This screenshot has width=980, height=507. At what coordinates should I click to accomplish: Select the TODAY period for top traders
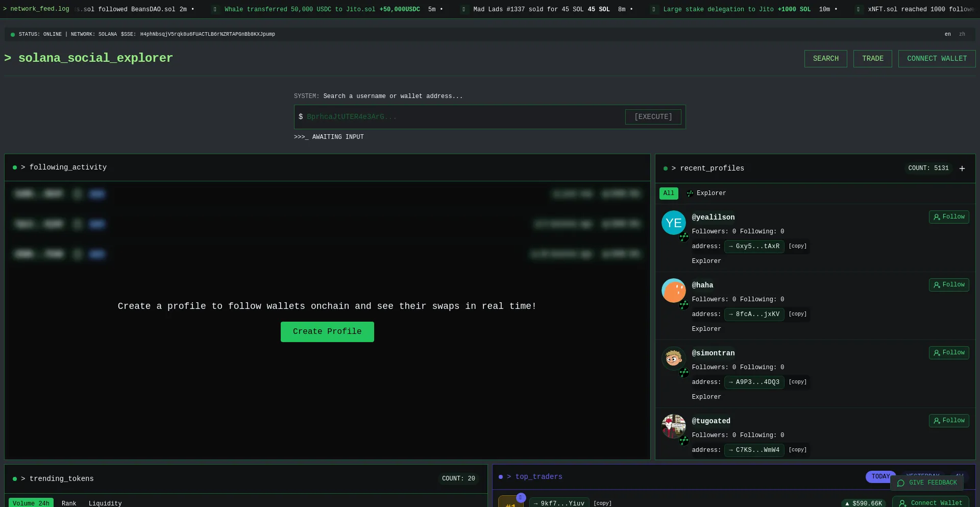tap(880, 477)
